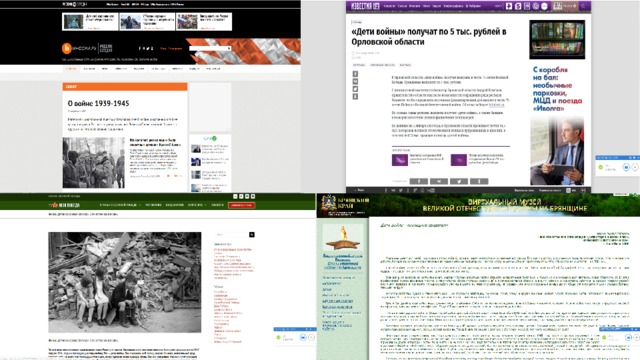Open the headline «Дети войны» получат по 5 тыс. рублей
Screen dimensions: 640x360
coord(429,37)
